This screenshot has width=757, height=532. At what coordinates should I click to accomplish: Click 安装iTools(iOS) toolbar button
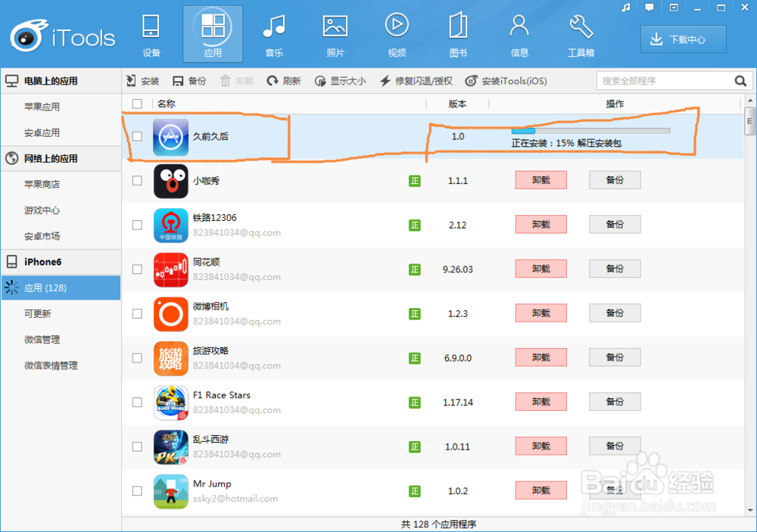pos(506,81)
